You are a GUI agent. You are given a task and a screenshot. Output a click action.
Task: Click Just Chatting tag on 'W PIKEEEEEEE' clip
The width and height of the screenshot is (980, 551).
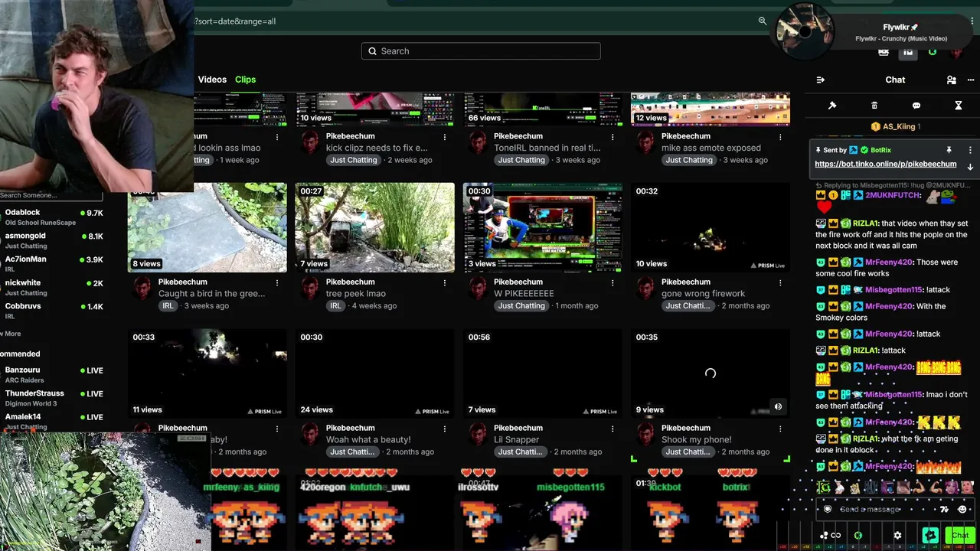click(521, 306)
